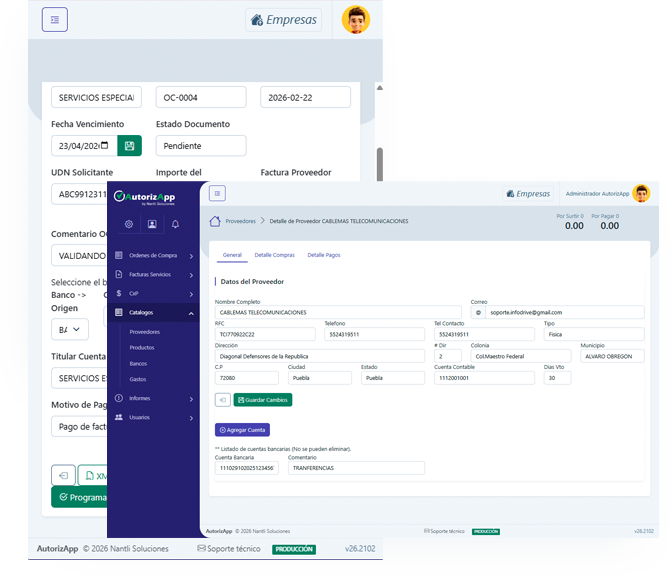Click the Telefono input field

[374, 334]
